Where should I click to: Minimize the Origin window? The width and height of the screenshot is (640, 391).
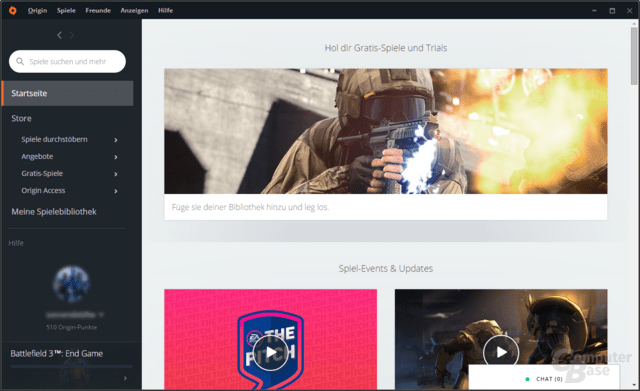(x=594, y=11)
